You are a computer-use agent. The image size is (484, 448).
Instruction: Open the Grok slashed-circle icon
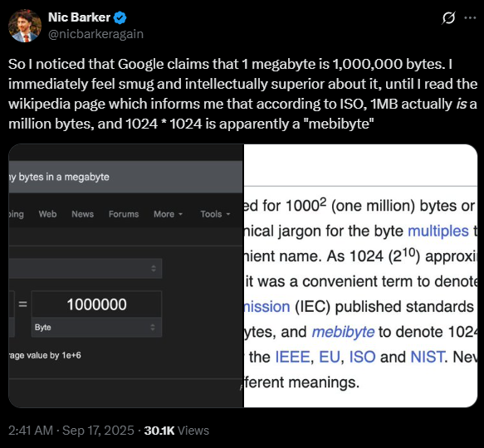[x=448, y=18]
